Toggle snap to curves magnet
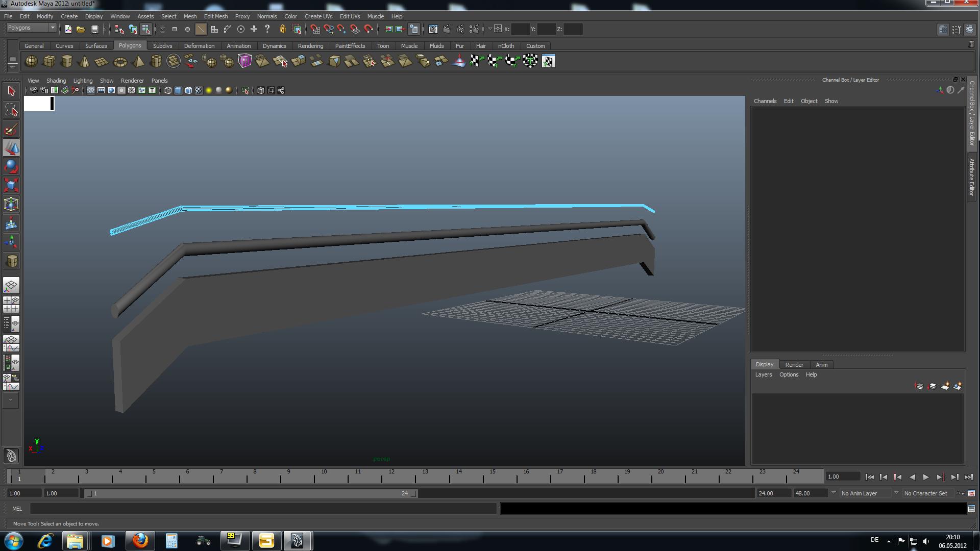The height and width of the screenshot is (551, 980). click(x=329, y=29)
